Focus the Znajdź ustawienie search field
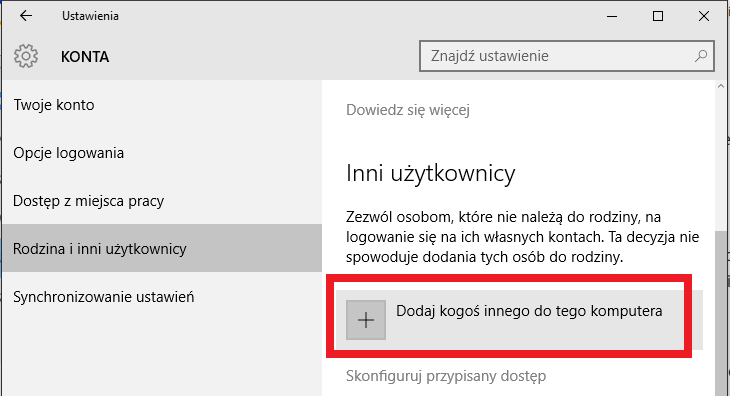This screenshot has width=730, height=396. [567, 56]
